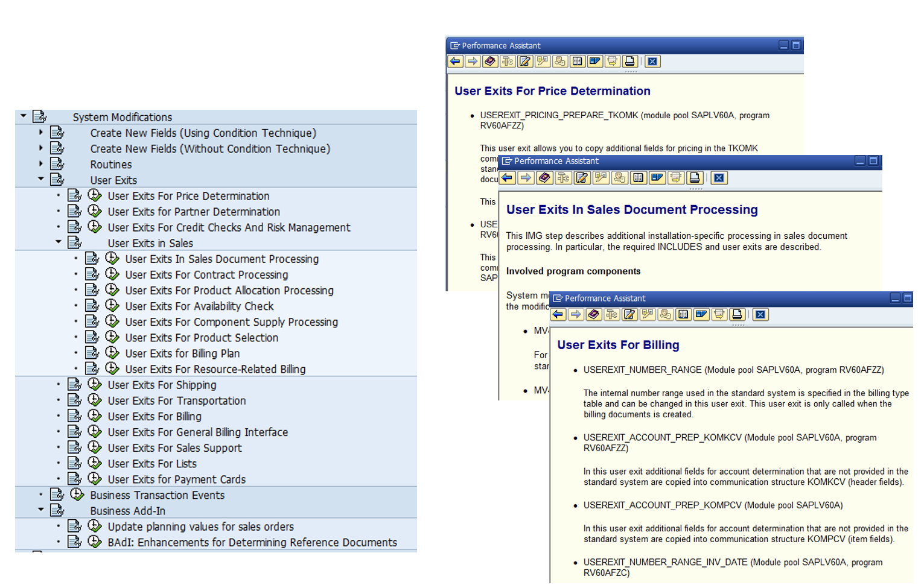Execute IMG activity for User Exits For Shipping
924x588 pixels.
coord(95,384)
